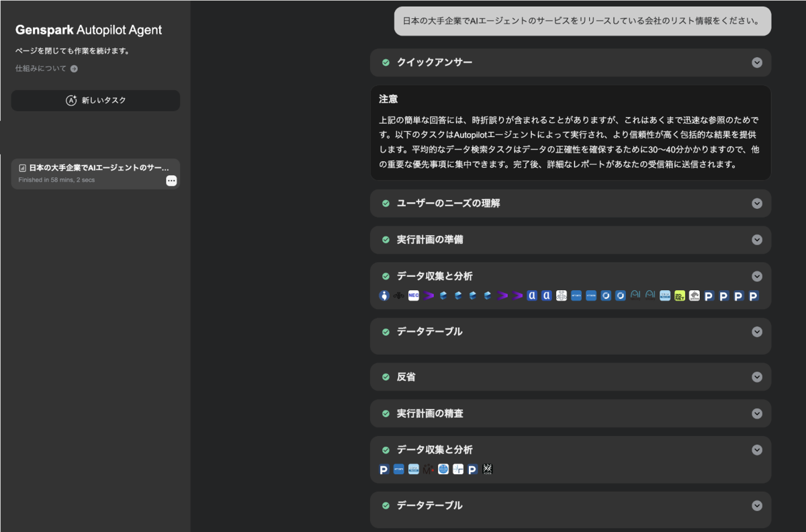Image resolution: width=806 pixels, height=532 pixels.
Task: Click the ユーザーのニーズの理解 header text
Action: [x=449, y=204]
